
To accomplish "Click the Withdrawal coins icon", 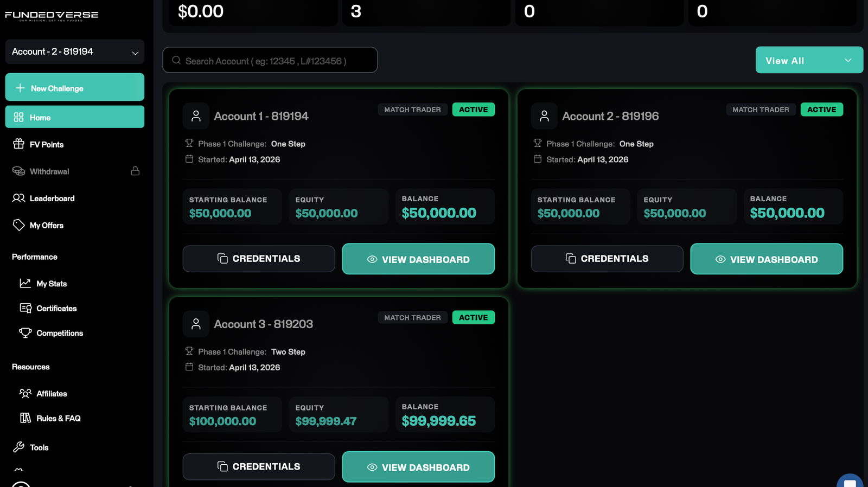I will [19, 171].
